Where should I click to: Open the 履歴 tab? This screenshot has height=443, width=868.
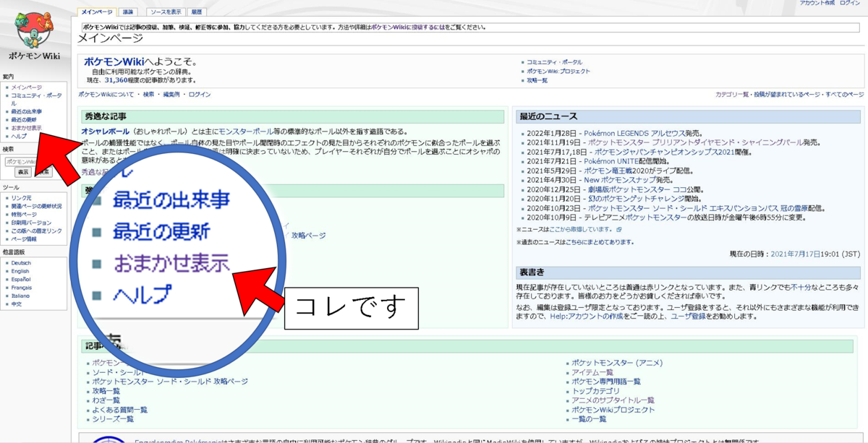click(196, 12)
